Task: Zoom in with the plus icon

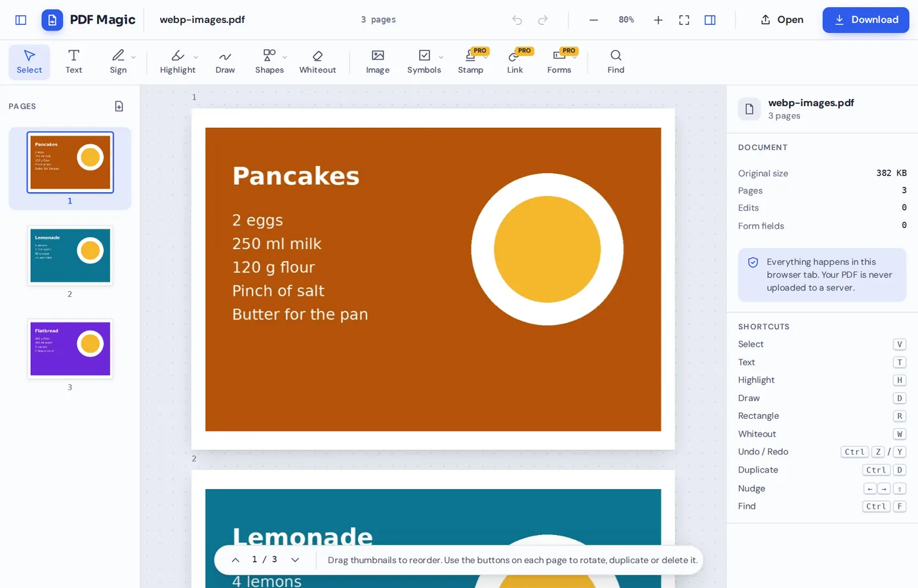Action: (658, 20)
